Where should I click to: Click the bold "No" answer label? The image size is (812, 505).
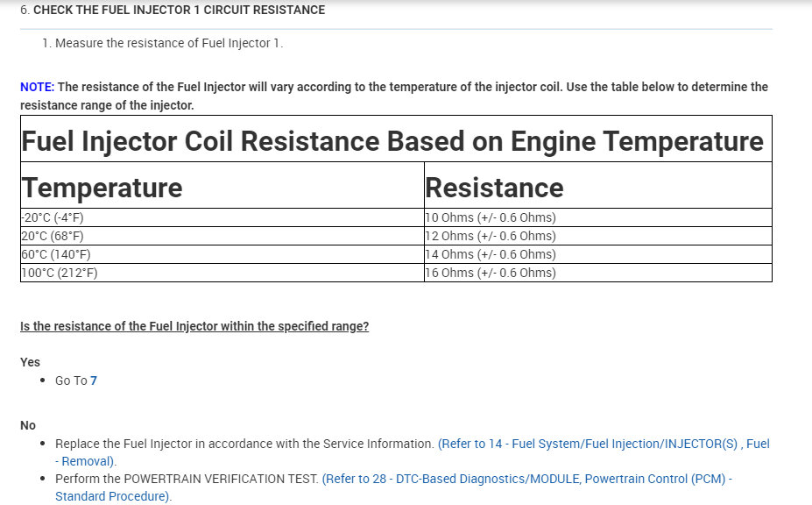[x=28, y=425]
